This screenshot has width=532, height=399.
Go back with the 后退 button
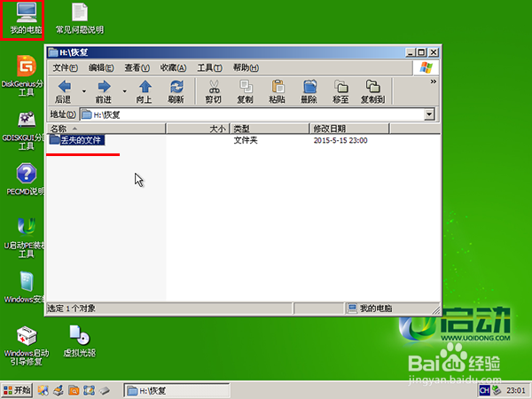(x=64, y=91)
